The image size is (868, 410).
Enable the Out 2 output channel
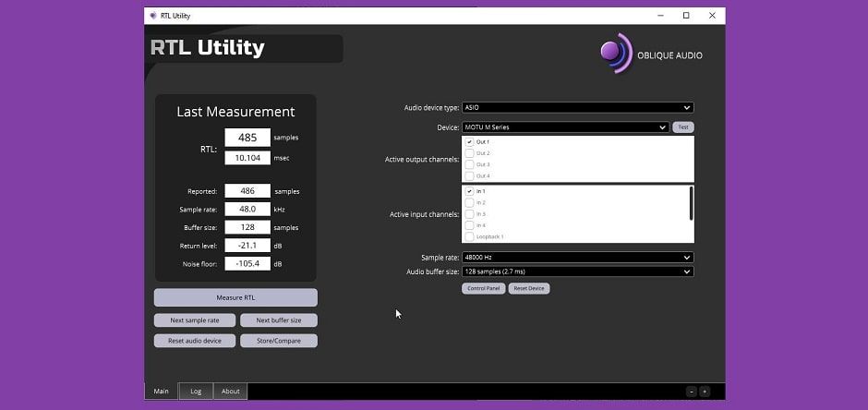pyautogui.click(x=470, y=153)
